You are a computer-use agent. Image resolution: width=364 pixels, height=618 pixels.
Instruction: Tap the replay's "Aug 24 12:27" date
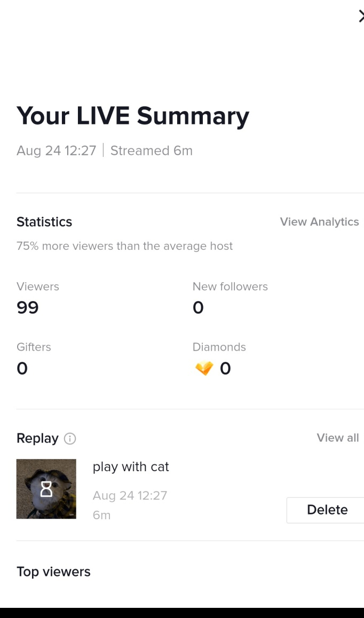tap(130, 495)
